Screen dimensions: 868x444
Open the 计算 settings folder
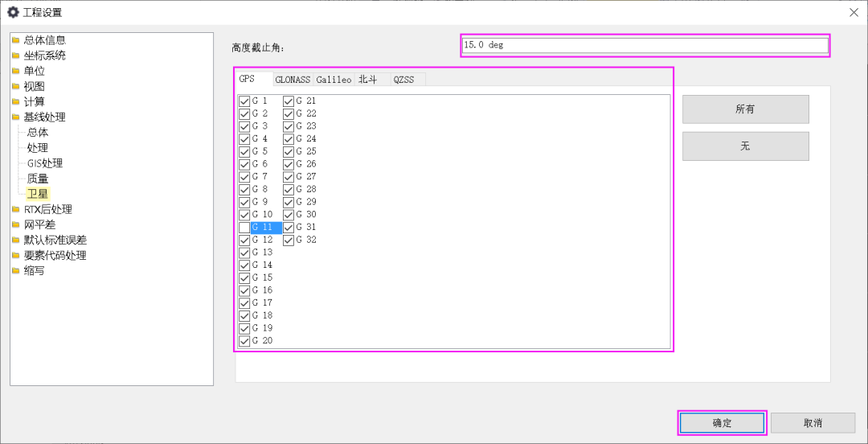tap(35, 102)
